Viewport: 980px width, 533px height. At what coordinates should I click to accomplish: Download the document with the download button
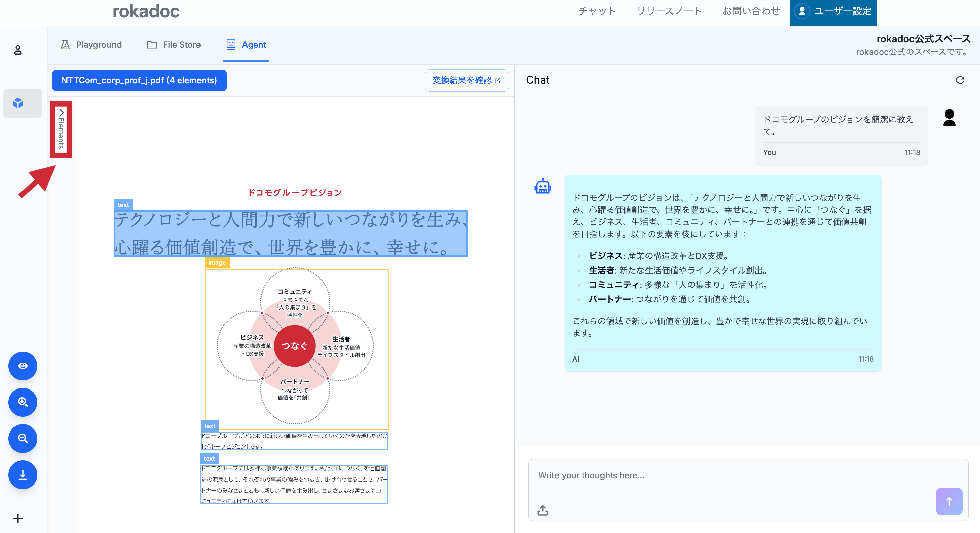(x=23, y=475)
